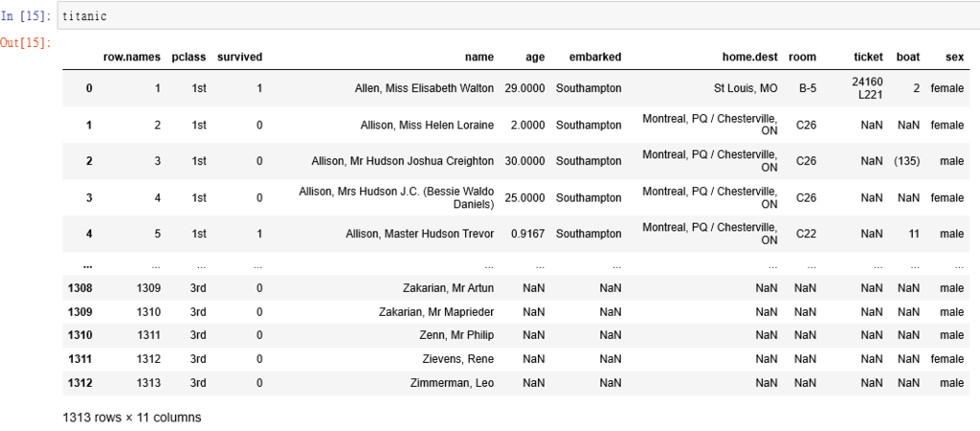Screen dimensions: 980x431
Task: Click the code cell containing 'titanic'
Action: [x=517, y=15]
